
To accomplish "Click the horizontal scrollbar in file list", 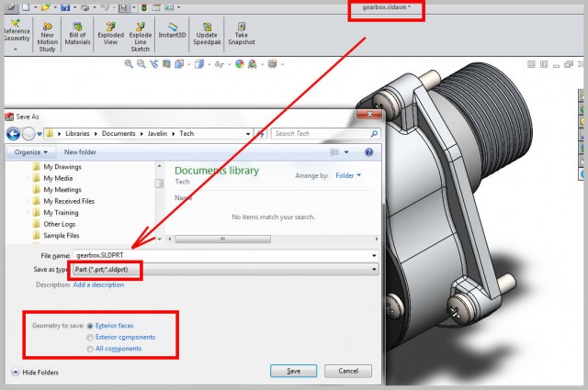I will point(222,239).
